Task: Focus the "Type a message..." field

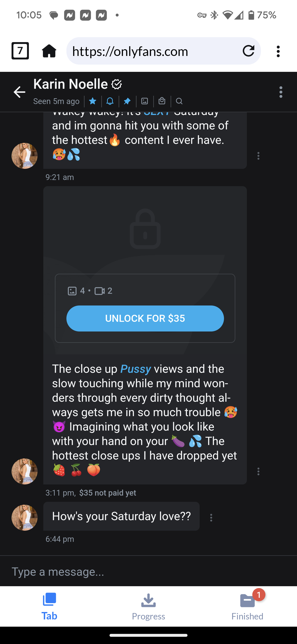Action: click(x=148, y=572)
